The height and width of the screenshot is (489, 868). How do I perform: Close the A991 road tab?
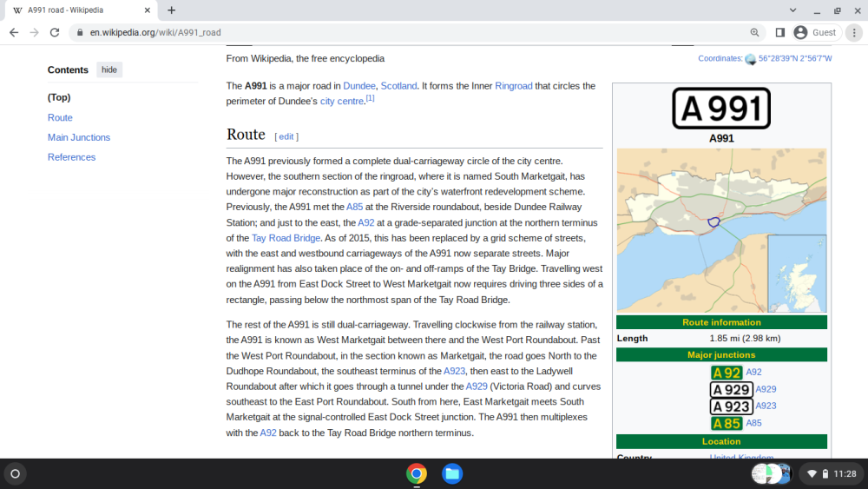(x=148, y=10)
